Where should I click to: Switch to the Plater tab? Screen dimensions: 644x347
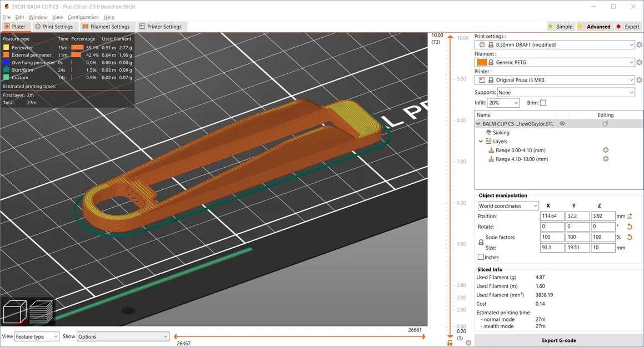(x=15, y=27)
